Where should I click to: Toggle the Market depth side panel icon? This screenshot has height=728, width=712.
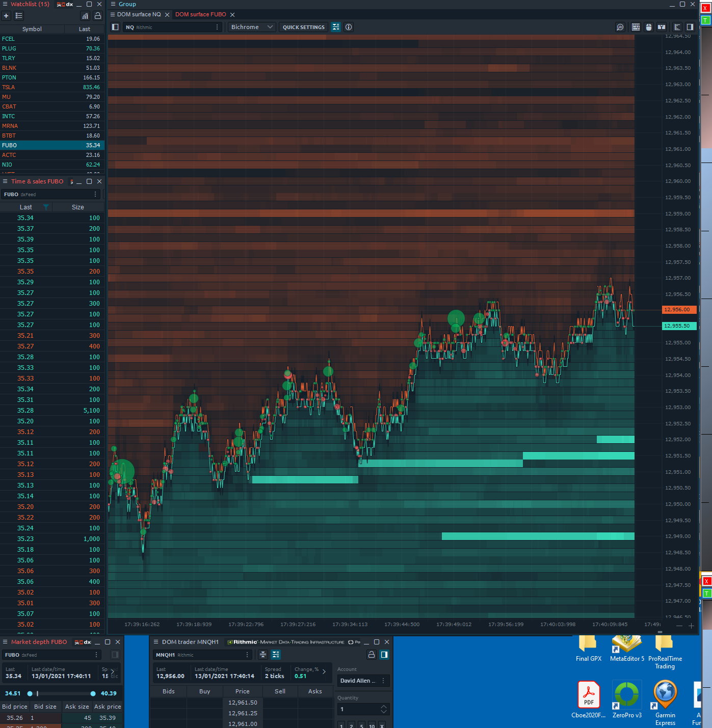pyautogui.click(x=115, y=655)
